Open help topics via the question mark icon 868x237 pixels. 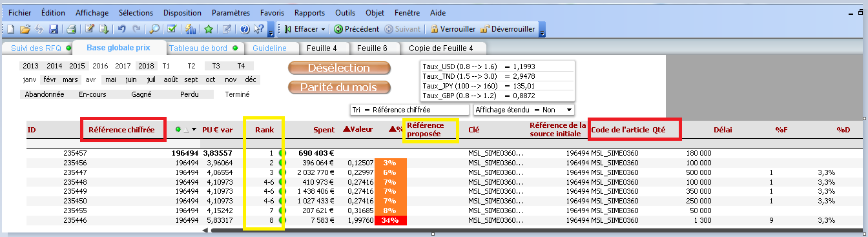click(x=245, y=29)
